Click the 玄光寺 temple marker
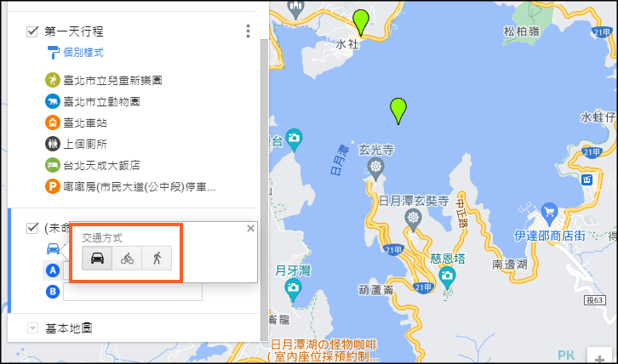618x364 pixels. pyautogui.click(x=376, y=168)
